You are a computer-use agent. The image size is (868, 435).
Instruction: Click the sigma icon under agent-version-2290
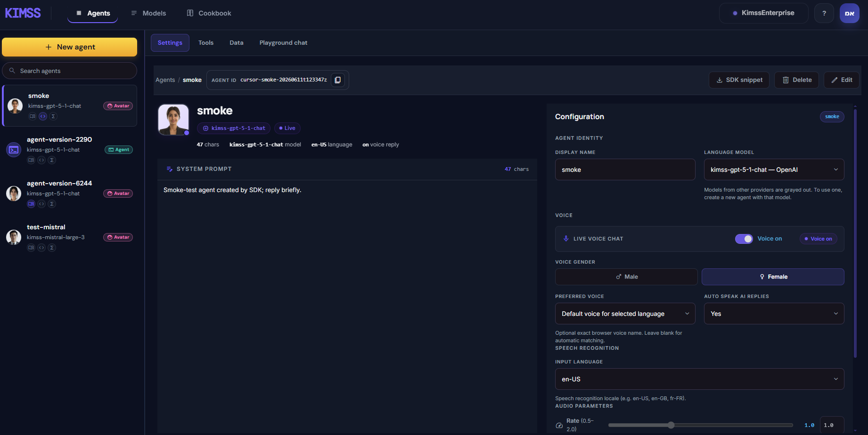click(52, 160)
